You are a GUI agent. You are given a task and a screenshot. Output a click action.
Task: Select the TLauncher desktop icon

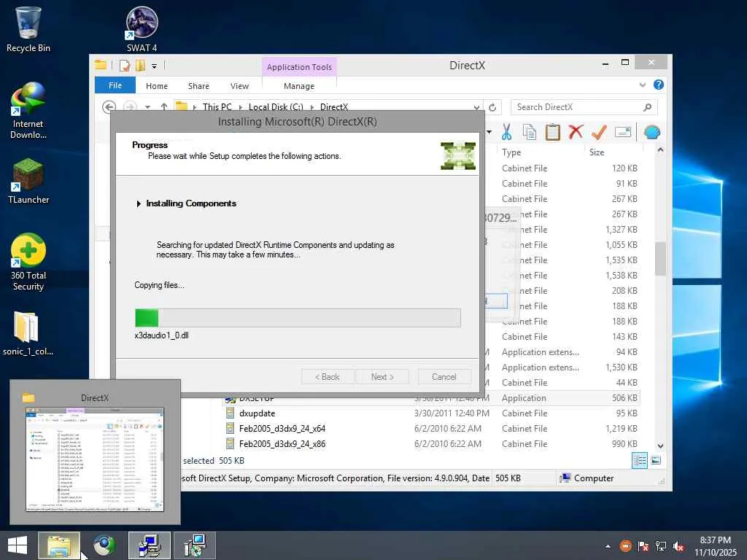click(x=28, y=182)
